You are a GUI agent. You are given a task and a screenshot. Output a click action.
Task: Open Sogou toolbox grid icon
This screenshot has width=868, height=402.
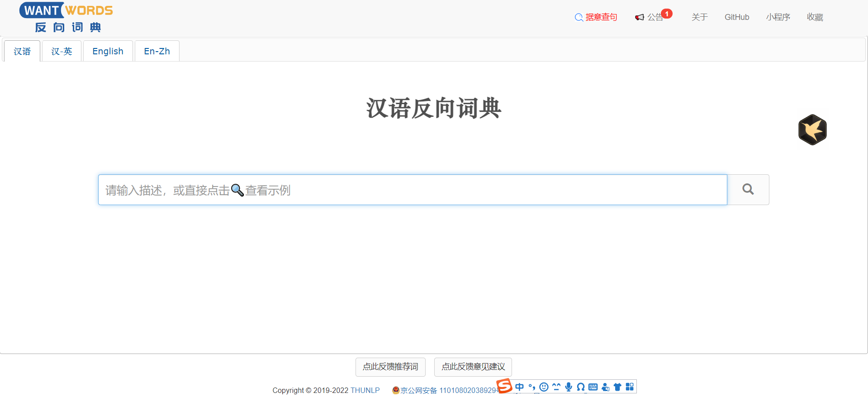(630, 387)
